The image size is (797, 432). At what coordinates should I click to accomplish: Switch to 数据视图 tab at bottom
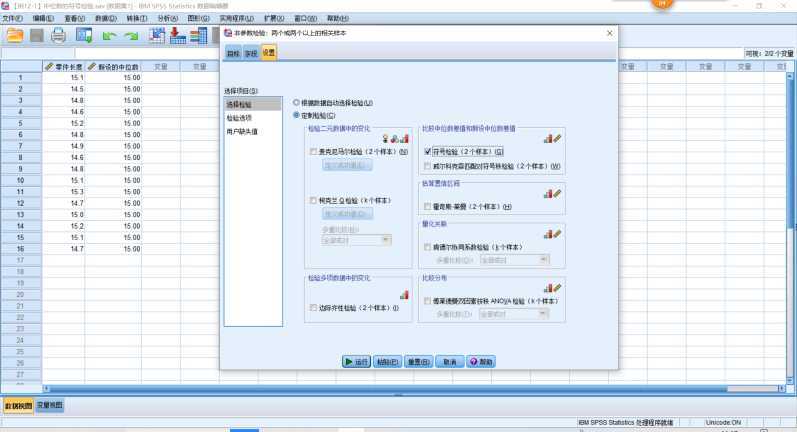click(18, 406)
